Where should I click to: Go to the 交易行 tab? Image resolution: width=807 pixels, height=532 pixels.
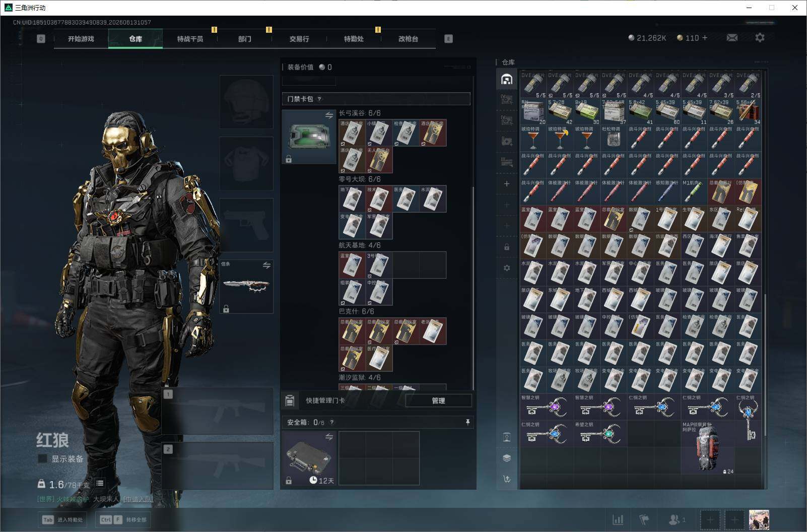click(x=299, y=39)
